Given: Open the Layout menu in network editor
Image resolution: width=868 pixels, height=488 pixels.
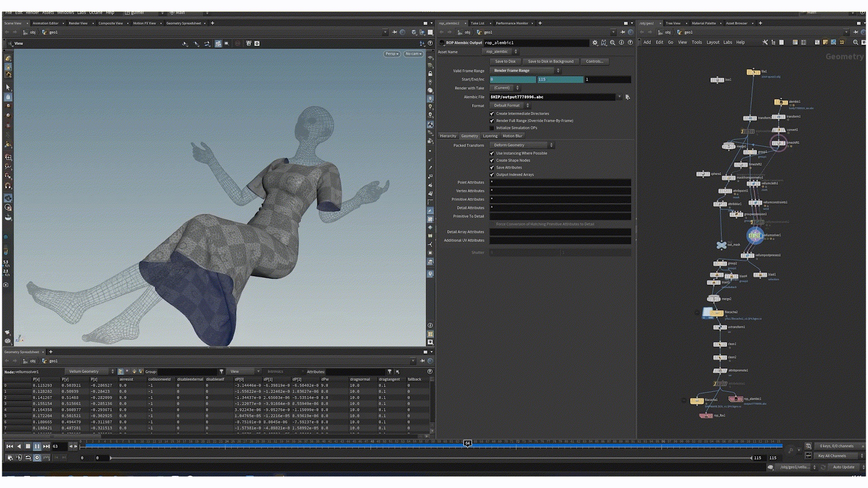Looking at the screenshot, I should coord(712,42).
